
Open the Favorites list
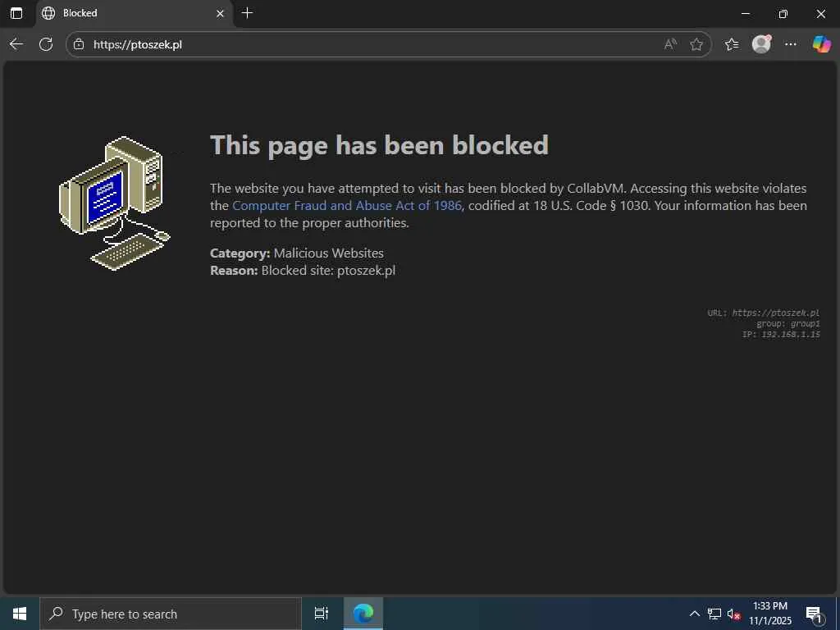(x=731, y=44)
